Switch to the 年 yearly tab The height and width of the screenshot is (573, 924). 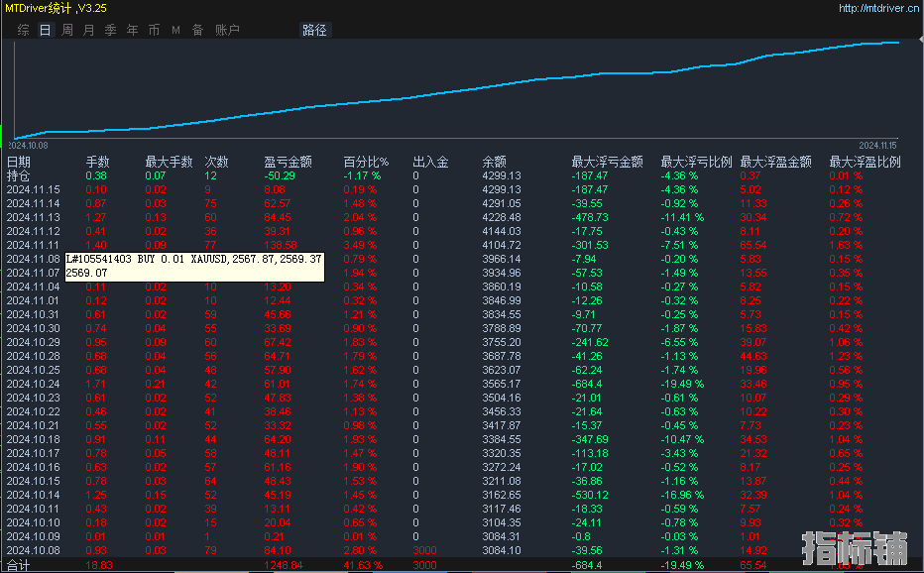pyautogui.click(x=133, y=30)
